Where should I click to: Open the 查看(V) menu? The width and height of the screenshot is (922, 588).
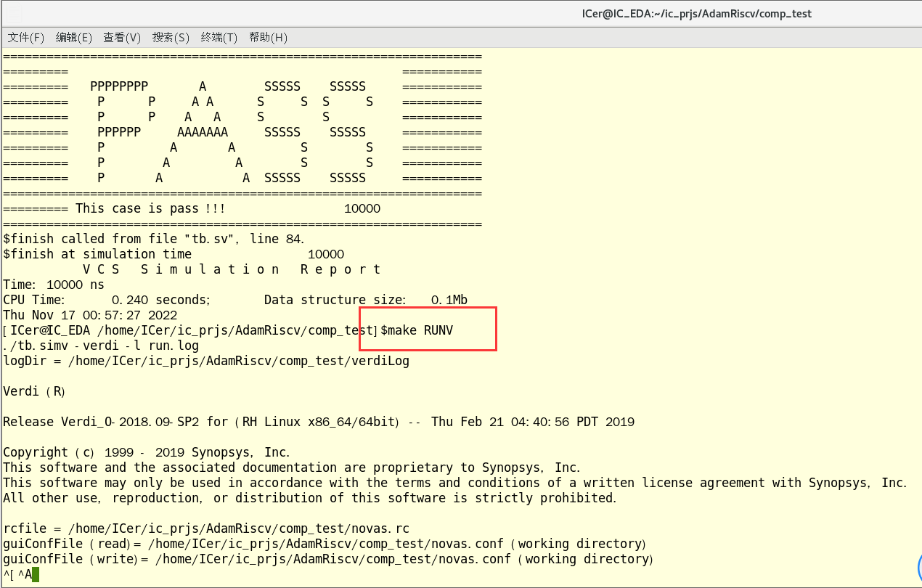(x=122, y=37)
